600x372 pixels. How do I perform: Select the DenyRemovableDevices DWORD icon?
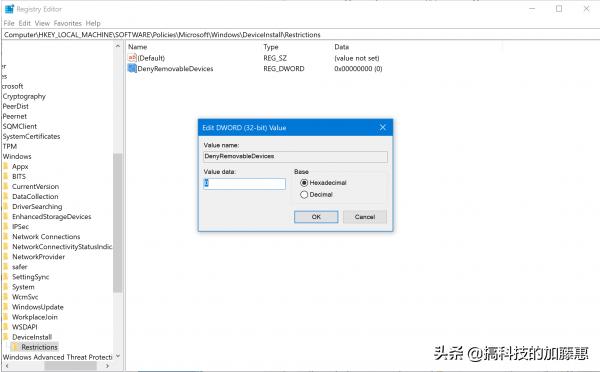(132, 69)
